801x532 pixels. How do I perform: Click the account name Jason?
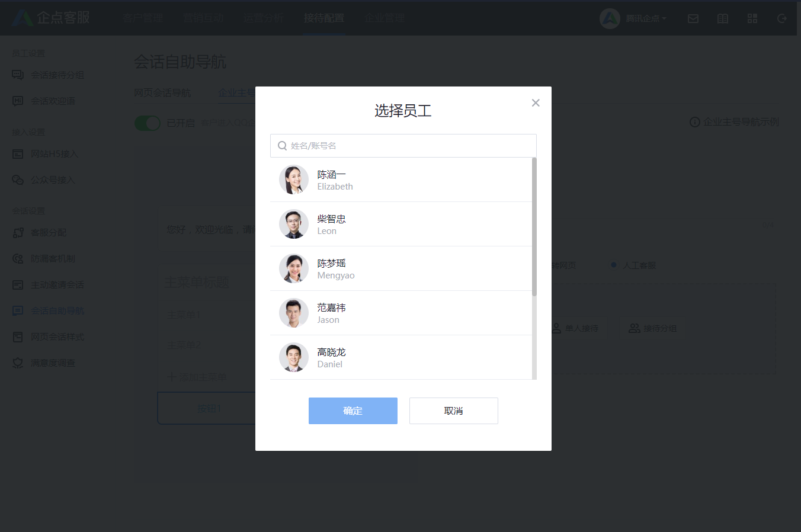328,320
